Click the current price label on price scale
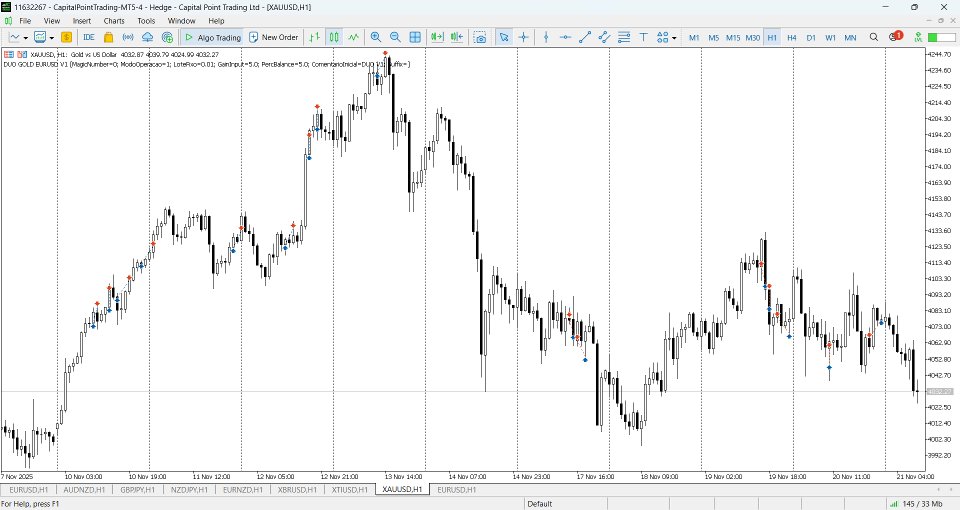960x510 pixels. coord(940,391)
